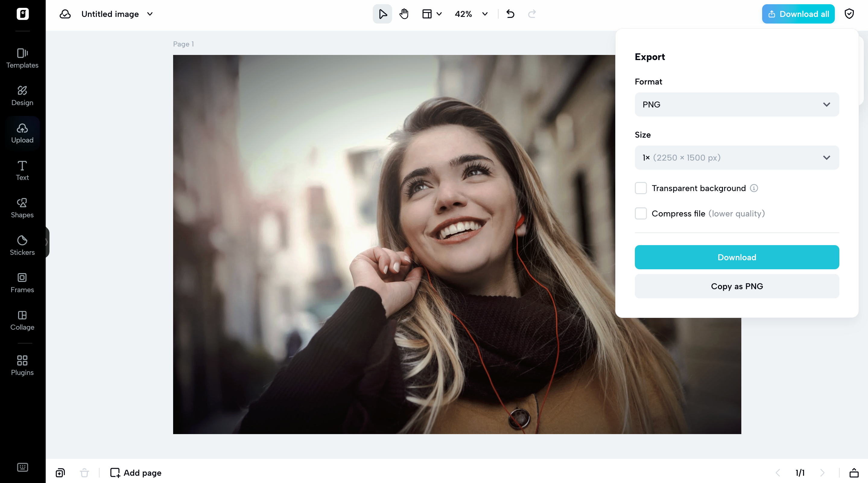This screenshot has height=483, width=868.
Task: Open the Format dropdown showing PNG
Action: 736,104
